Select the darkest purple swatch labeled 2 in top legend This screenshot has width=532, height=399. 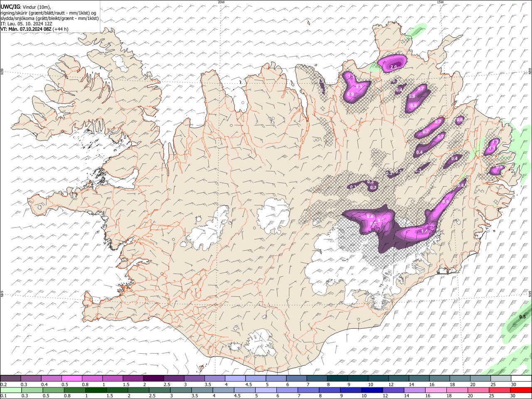click(x=153, y=378)
